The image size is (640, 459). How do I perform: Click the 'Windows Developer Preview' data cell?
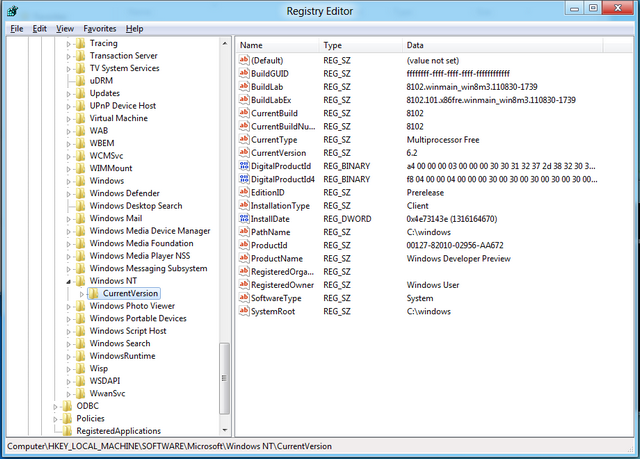(x=458, y=259)
